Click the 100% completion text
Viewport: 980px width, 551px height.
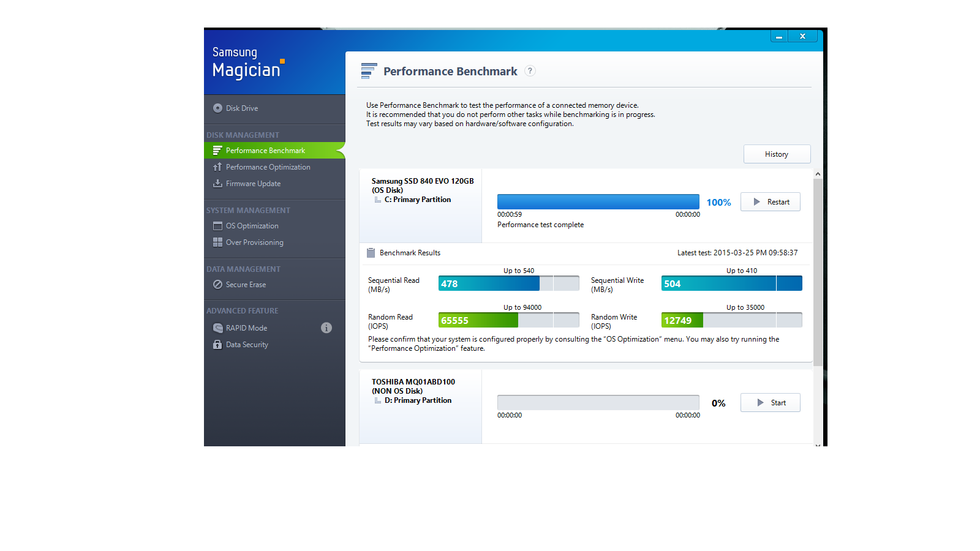[718, 203]
